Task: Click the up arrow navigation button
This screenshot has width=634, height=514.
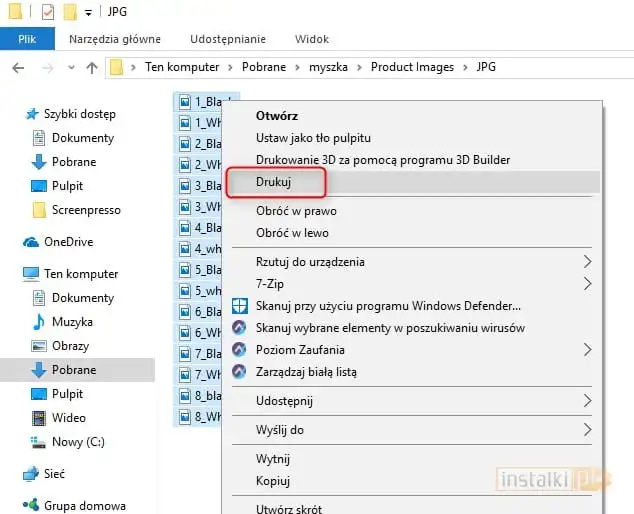Action: [x=91, y=68]
